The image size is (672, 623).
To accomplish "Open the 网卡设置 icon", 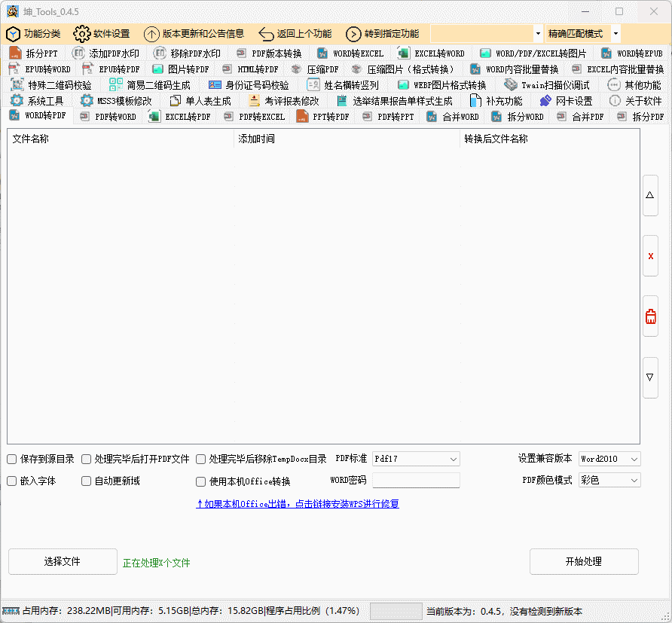I will click(x=545, y=101).
